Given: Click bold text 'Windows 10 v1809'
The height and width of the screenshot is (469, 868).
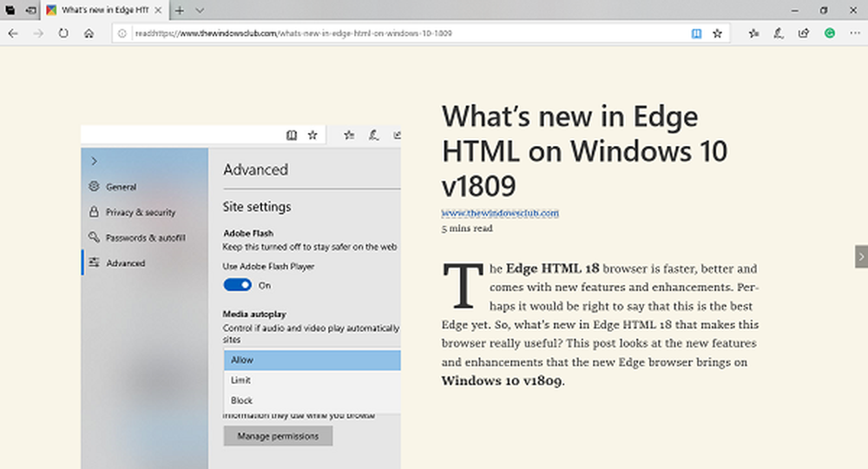Looking at the screenshot, I should click(502, 381).
